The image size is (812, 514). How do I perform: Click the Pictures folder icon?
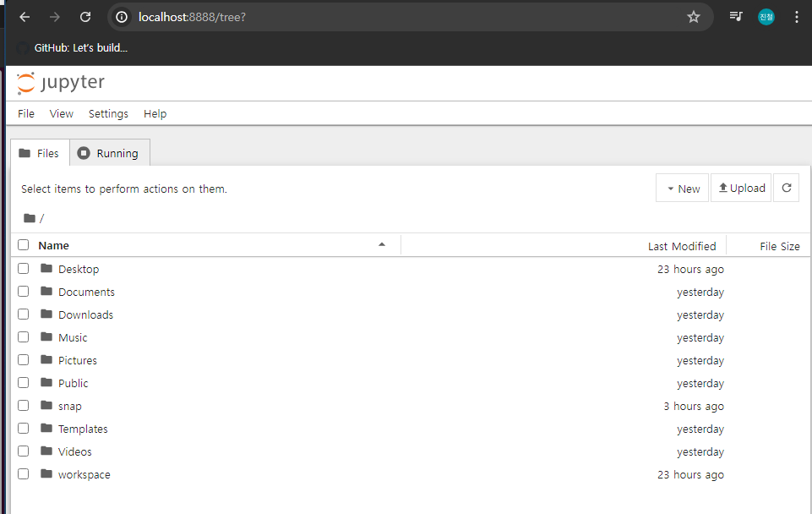(x=46, y=359)
